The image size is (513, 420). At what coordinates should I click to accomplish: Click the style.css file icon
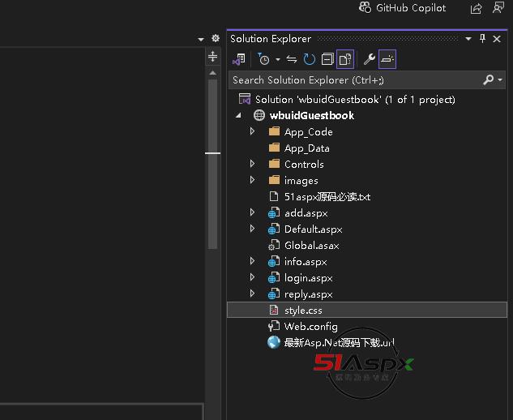coord(274,310)
